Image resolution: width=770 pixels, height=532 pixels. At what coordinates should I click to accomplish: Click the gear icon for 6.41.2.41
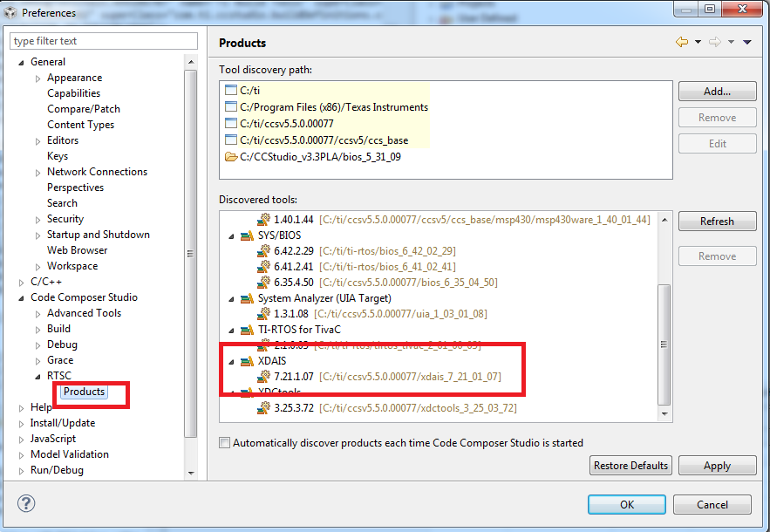[x=263, y=266]
